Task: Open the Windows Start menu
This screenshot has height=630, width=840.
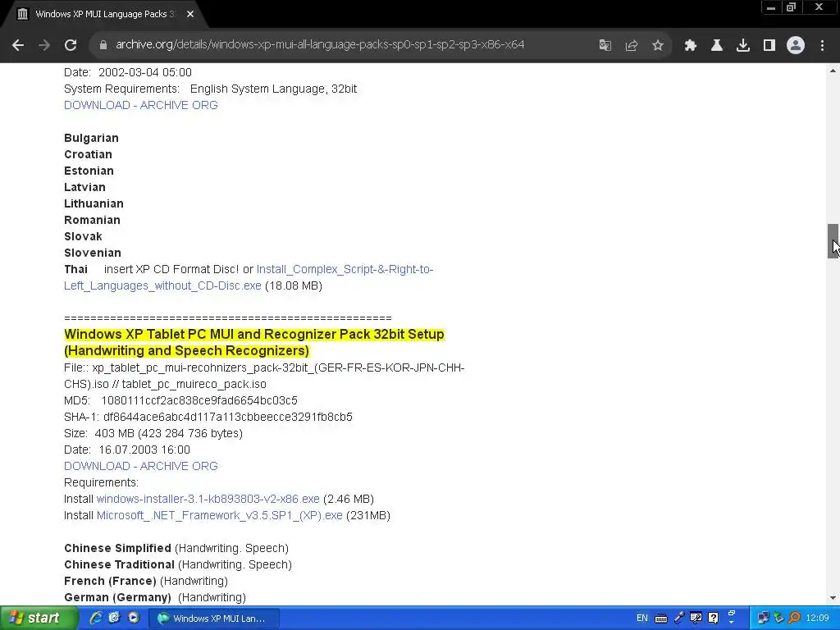Action: click(39, 619)
